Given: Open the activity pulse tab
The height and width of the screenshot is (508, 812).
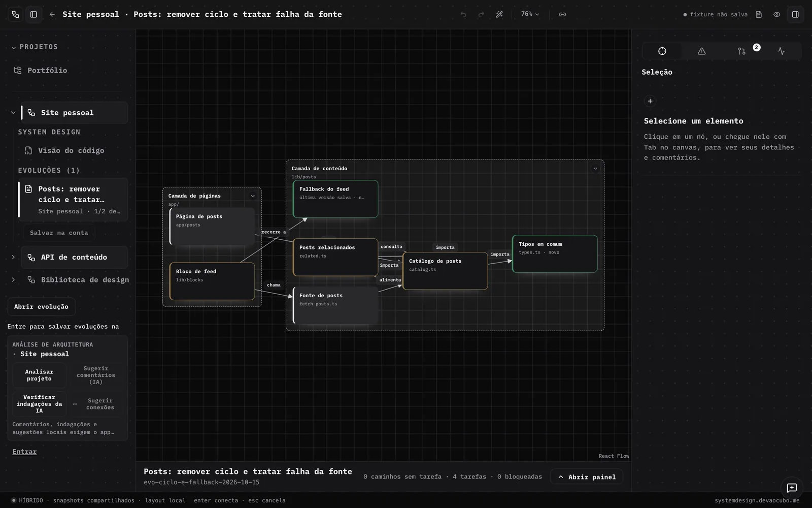Looking at the screenshot, I should pyautogui.click(x=781, y=51).
